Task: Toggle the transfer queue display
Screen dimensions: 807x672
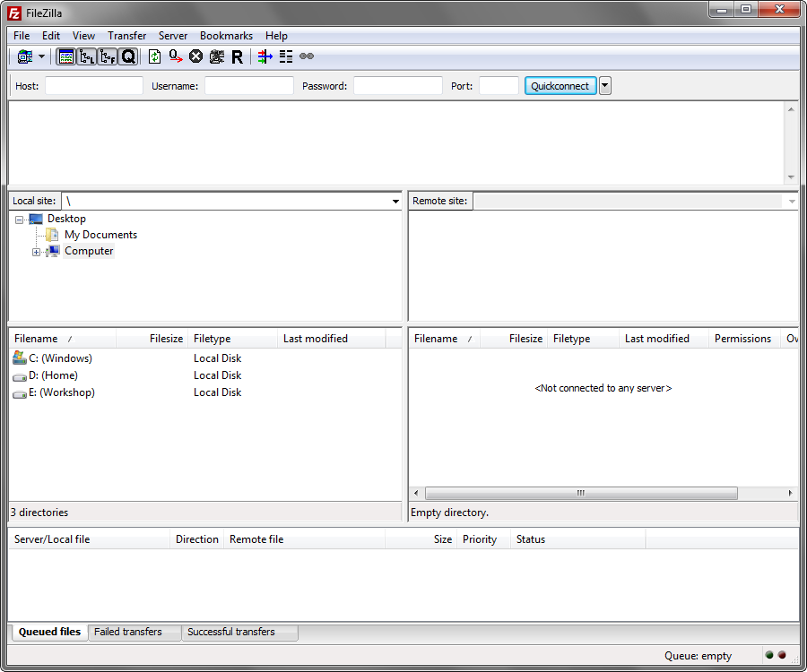Action: tap(128, 56)
